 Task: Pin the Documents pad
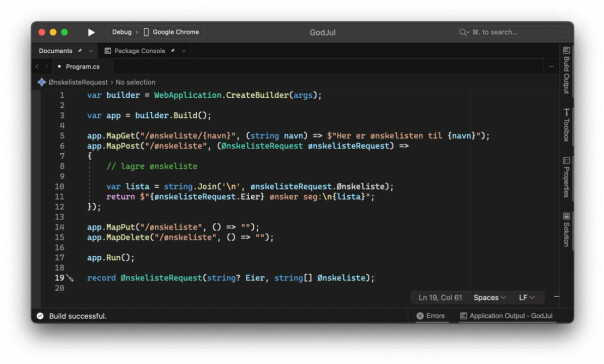(80, 50)
